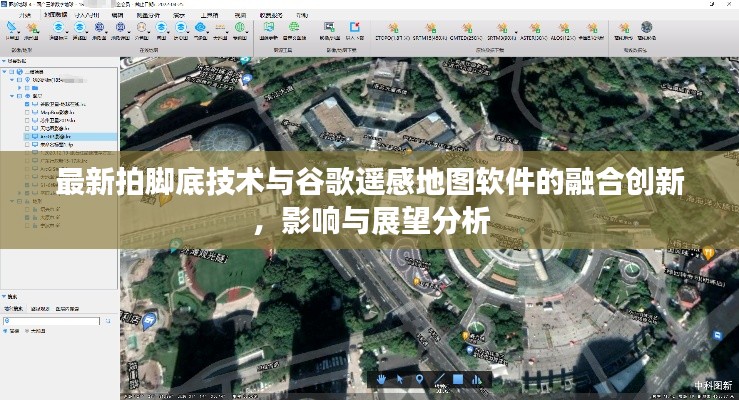739x400 pixels.
Task: Toggle the checkbox beside the blue folder
Action: point(27,88)
